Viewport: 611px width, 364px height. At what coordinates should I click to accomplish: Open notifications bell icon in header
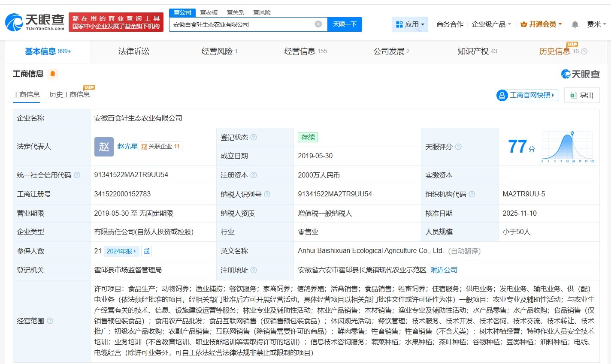[x=575, y=24]
